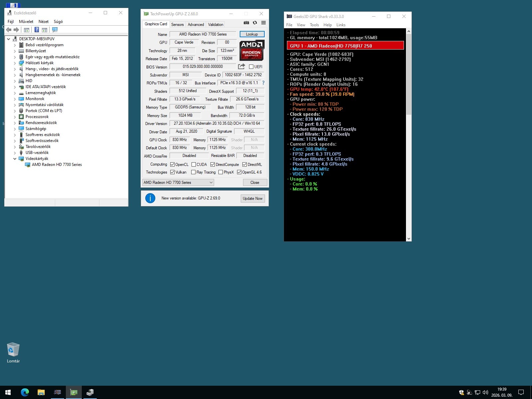Viewport: 532px width, 399px height.
Task: Open the Links menu in GPU Shark
Action: click(341, 25)
